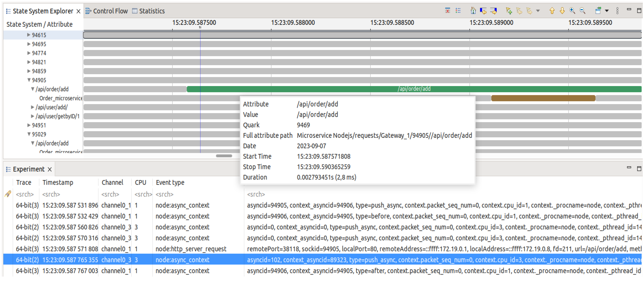Click the Reset Time Scale home icon
Viewport: 644px width, 282px height.
pos(473,11)
